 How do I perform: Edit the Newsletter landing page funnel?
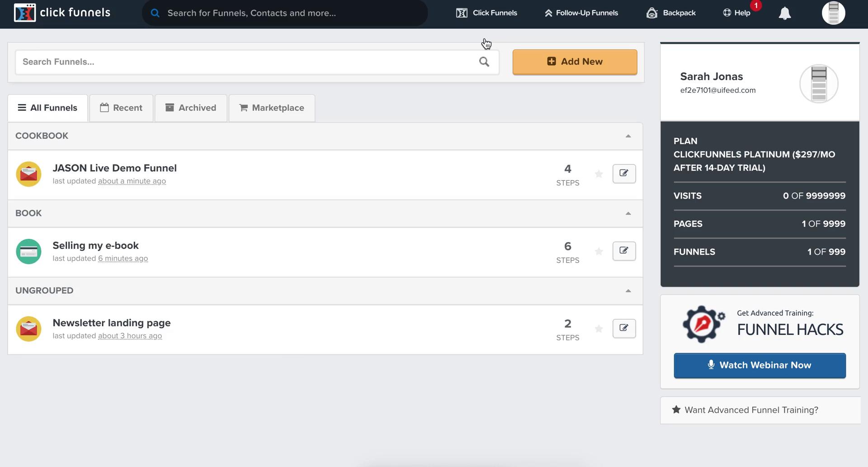tap(624, 329)
